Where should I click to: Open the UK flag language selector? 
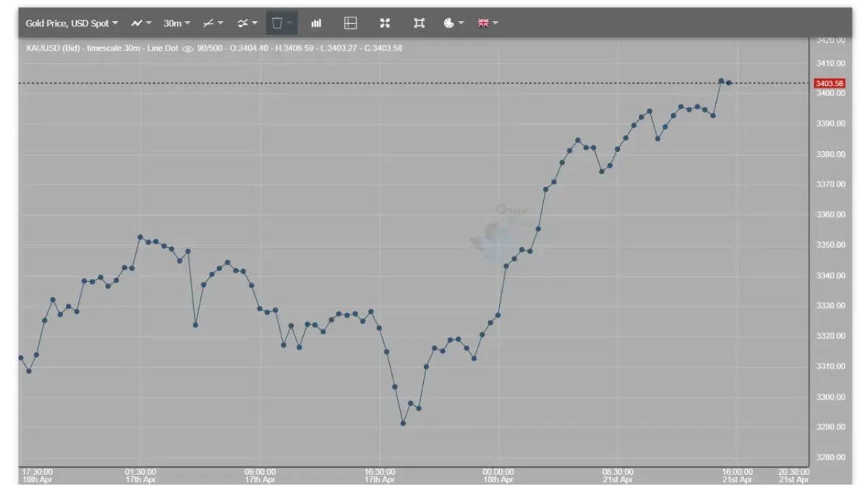[x=488, y=23]
